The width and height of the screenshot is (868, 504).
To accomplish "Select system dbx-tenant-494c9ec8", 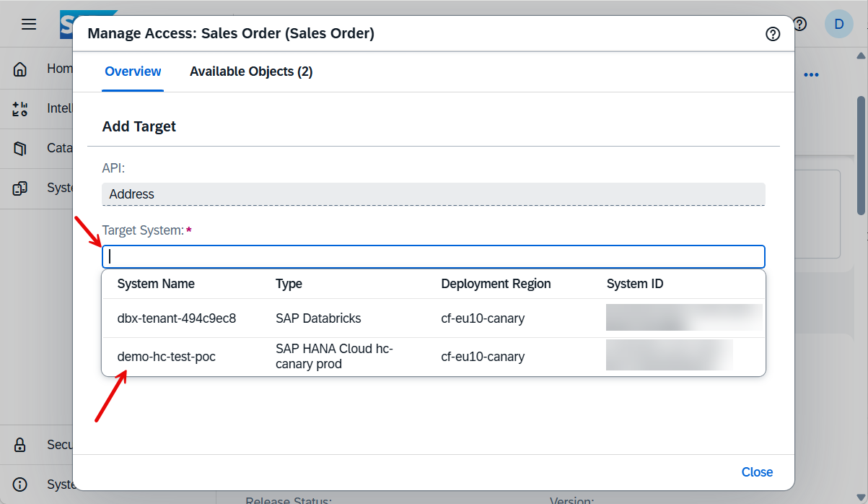I will [x=433, y=318].
